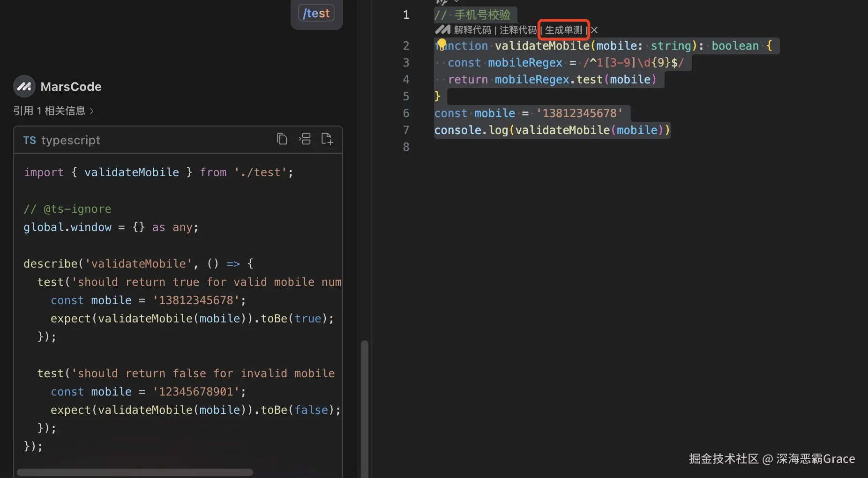Screen dimensions: 868x478
Task: Click 生成单测 code lens
Action: click(563, 30)
